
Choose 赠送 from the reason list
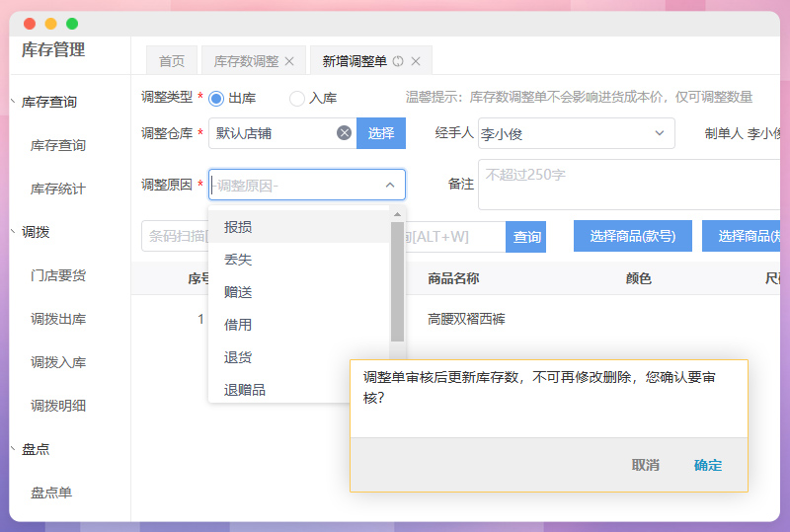(238, 292)
